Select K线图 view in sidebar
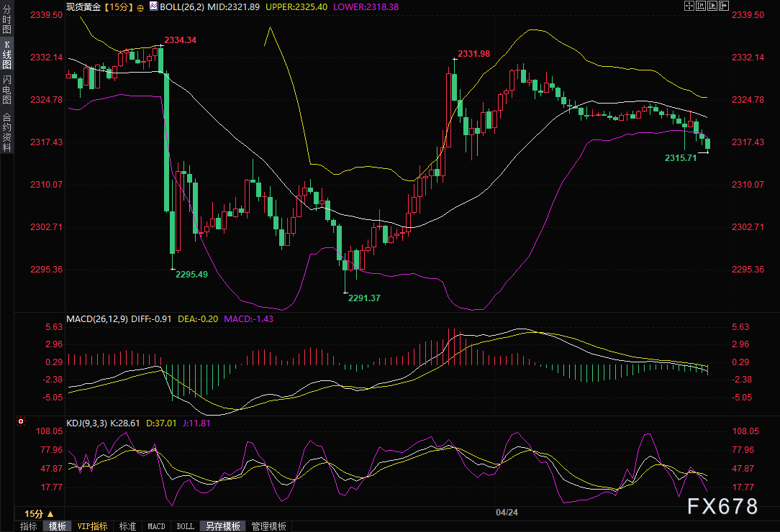The width and height of the screenshot is (780, 532). (x=6, y=55)
